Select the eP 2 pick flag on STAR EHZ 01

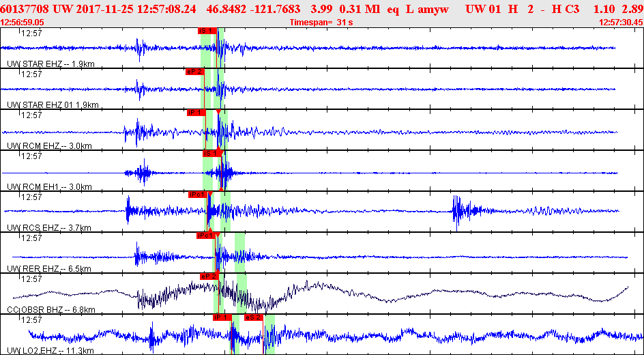194,72
